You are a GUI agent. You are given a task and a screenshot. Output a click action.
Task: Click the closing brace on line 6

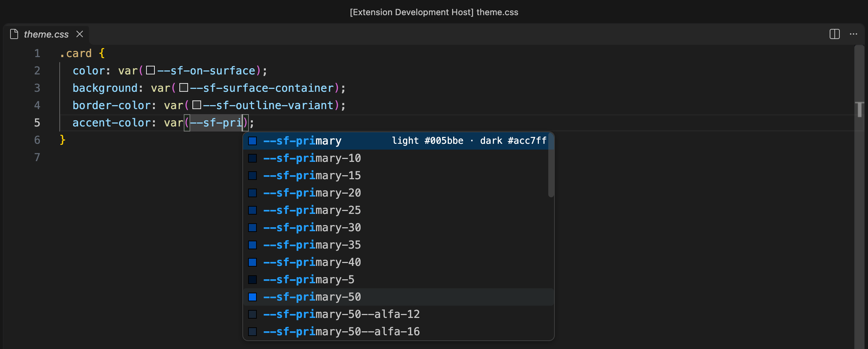pos(63,139)
